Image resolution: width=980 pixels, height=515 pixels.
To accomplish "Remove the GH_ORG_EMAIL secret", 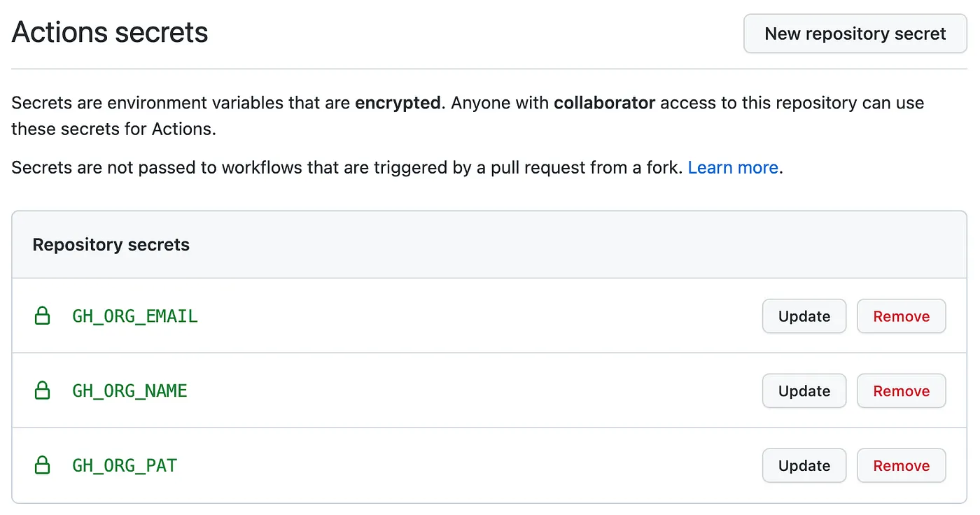I will pyautogui.click(x=901, y=316).
